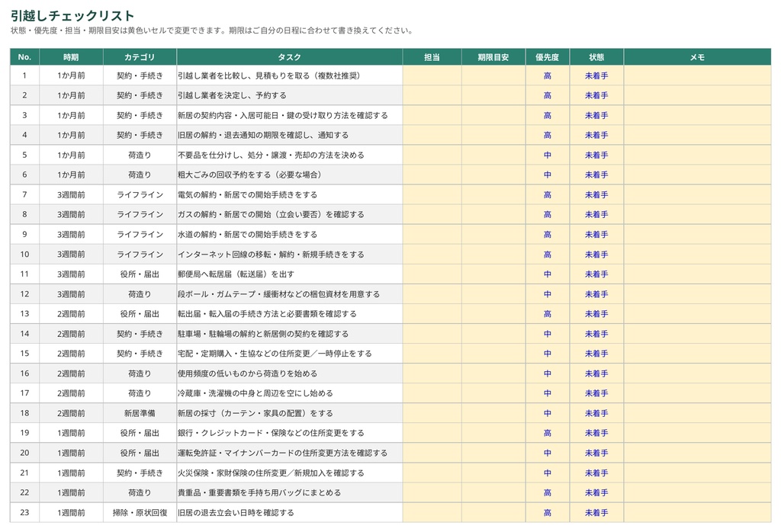This screenshot has width=781, height=532.
Task: Select the 担当 cell for task 10
Action: click(x=432, y=255)
